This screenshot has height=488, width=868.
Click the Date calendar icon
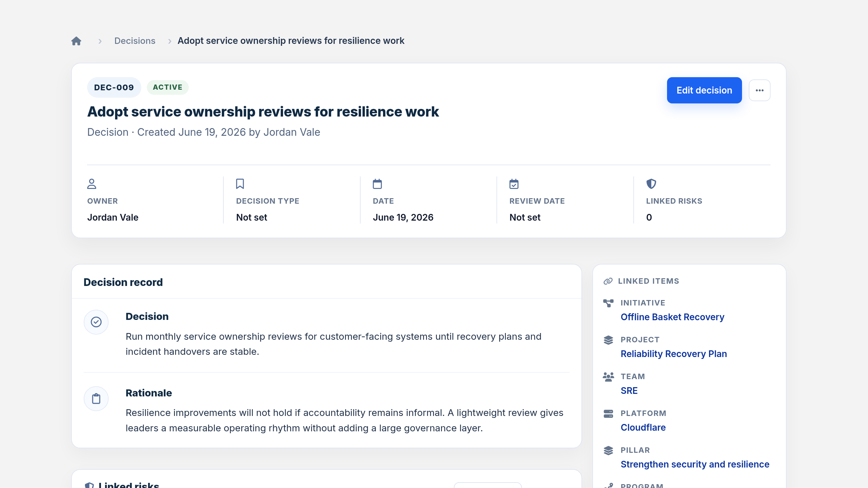pos(377,184)
